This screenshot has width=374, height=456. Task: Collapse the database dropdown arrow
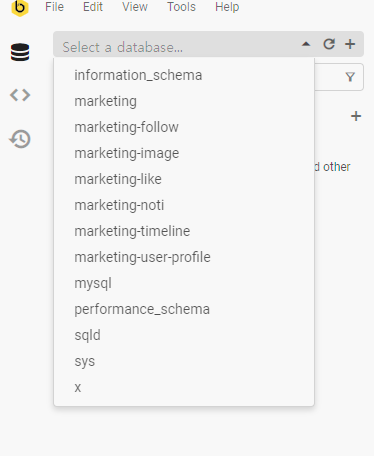coord(306,44)
